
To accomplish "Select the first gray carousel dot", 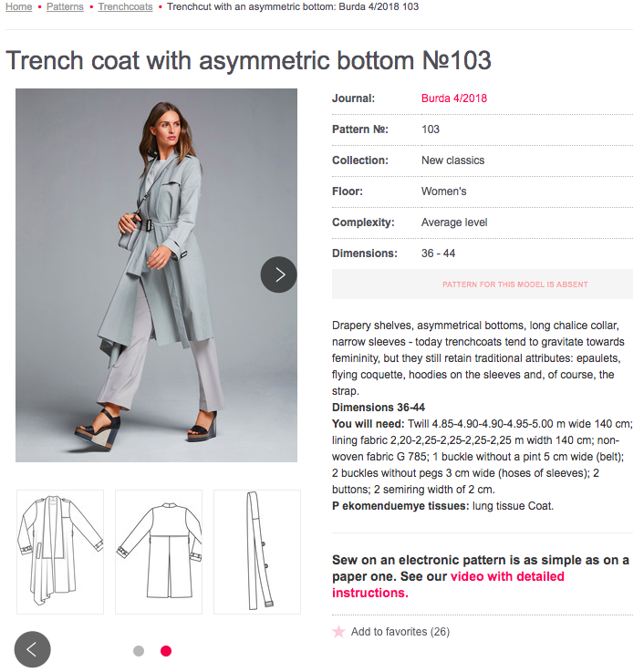I will 139,651.
